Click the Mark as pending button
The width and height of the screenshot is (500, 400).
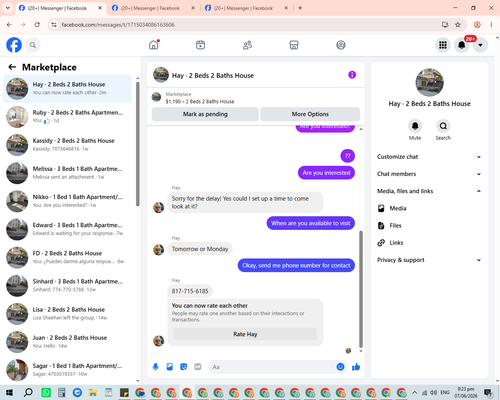pyautogui.click(x=205, y=114)
